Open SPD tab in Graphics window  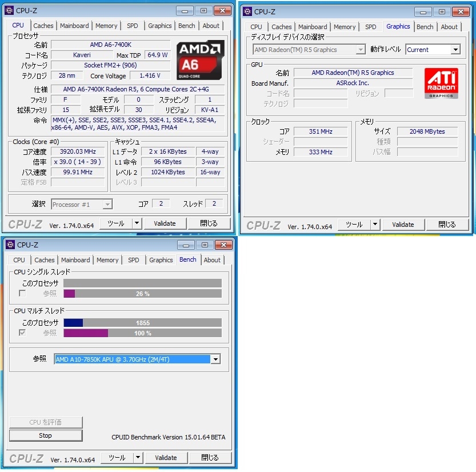point(371,27)
